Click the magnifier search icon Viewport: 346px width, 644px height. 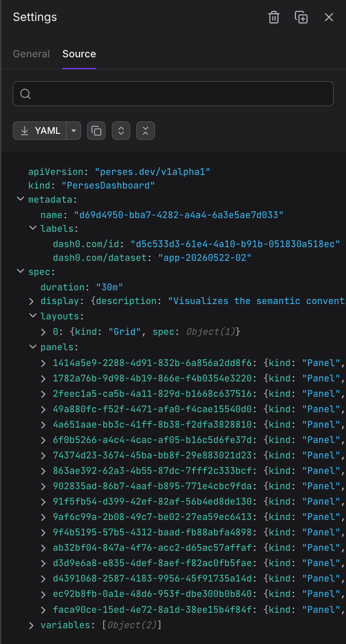pyautogui.click(x=25, y=94)
